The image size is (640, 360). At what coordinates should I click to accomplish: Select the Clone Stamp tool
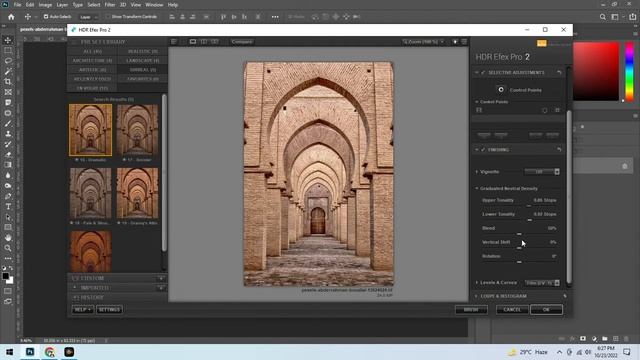pyautogui.click(x=8, y=134)
